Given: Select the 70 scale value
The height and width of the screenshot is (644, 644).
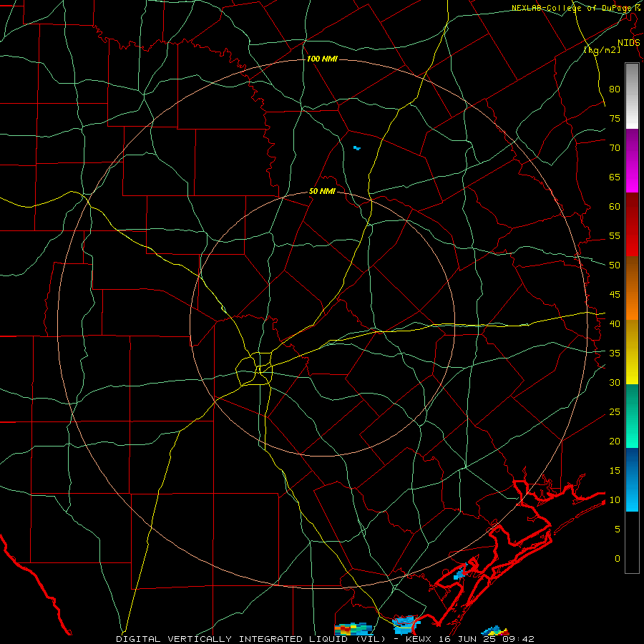Looking at the screenshot, I should click(x=615, y=148).
